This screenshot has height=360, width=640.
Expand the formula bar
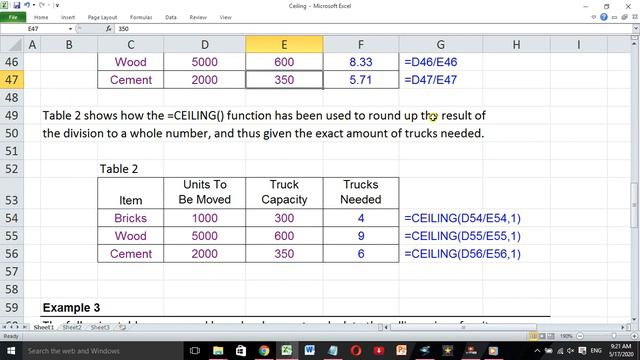[636, 29]
